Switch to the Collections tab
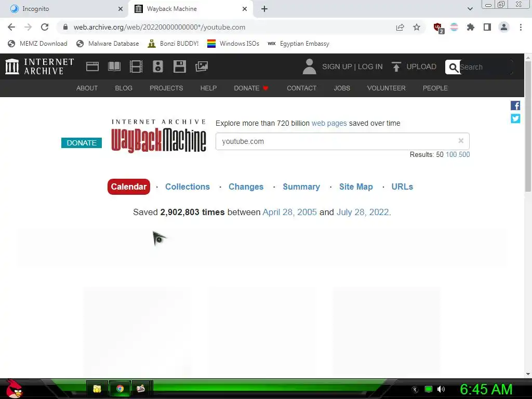Screen dimensions: 532x399 tap(187, 187)
